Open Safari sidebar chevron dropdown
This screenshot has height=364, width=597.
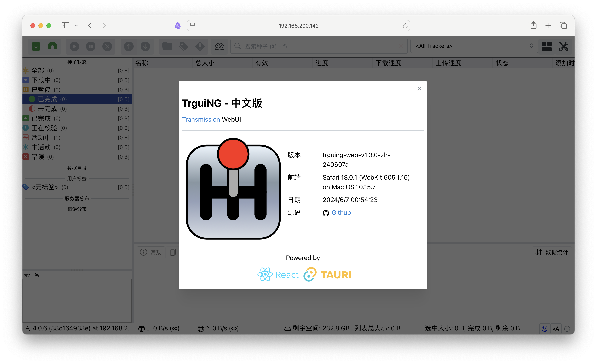pyautogui.click(x=76, y=25)
